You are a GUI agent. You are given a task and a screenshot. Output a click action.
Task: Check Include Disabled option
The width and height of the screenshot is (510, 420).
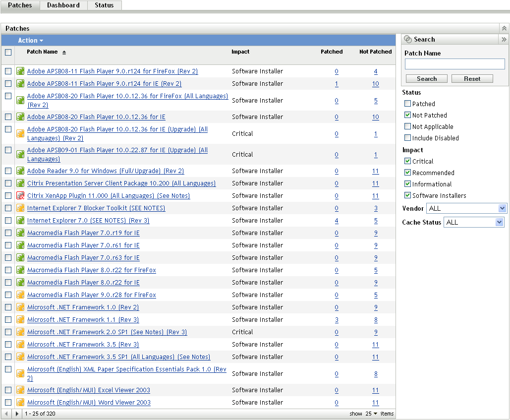tap(407, 138)
